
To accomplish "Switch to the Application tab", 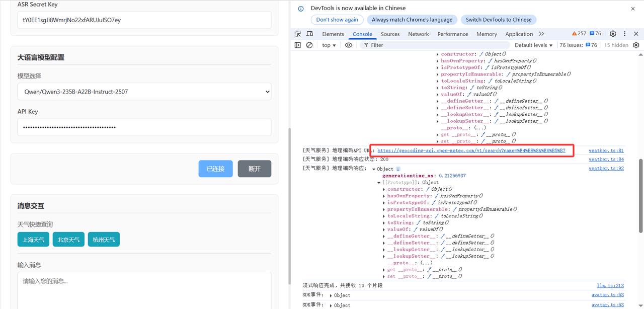I will 519,34.
